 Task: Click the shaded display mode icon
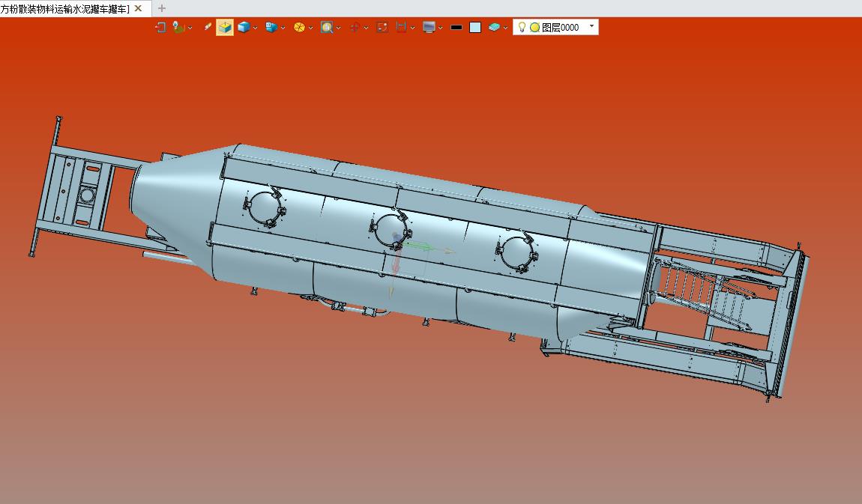271,27
